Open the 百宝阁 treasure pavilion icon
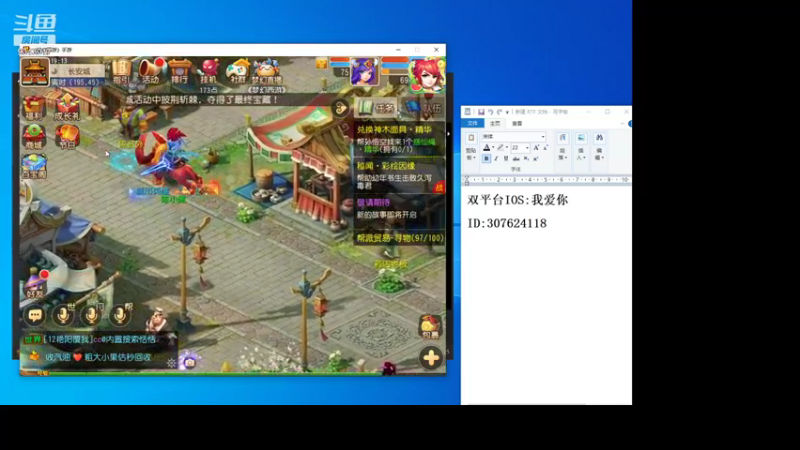Screen dimensions: 800x450 pos(34,166)
